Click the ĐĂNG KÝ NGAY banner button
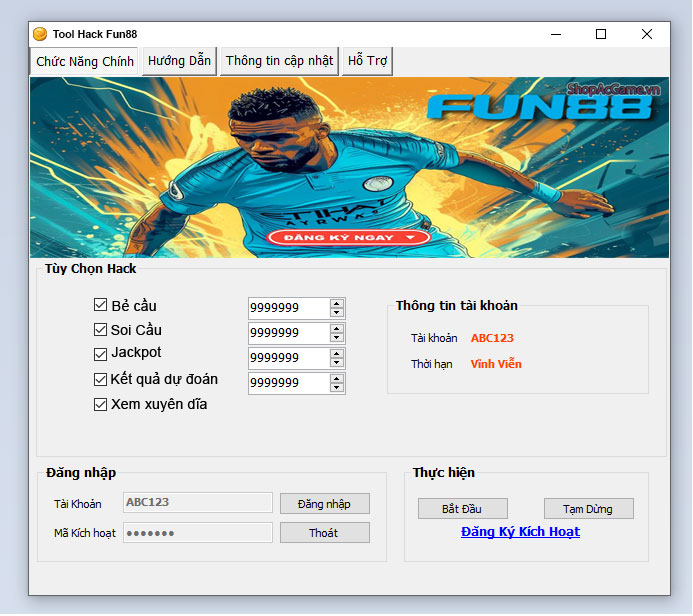This screenshot has height=616, width=693. click(x=348, y=237)
